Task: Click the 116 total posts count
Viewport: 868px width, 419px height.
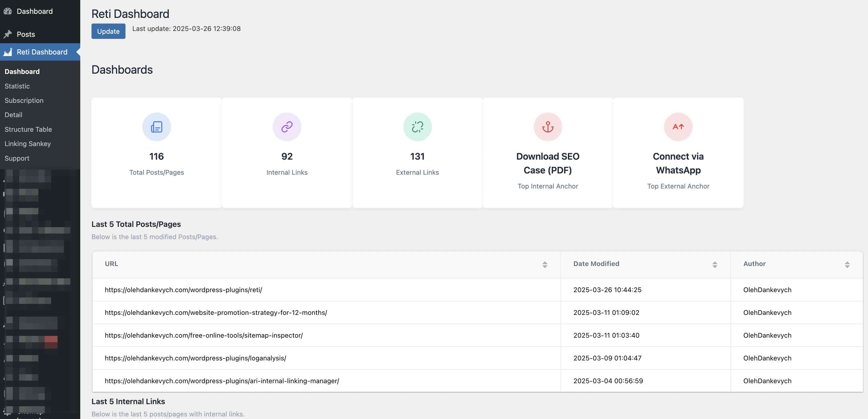Action: click(x=156, y=156)
